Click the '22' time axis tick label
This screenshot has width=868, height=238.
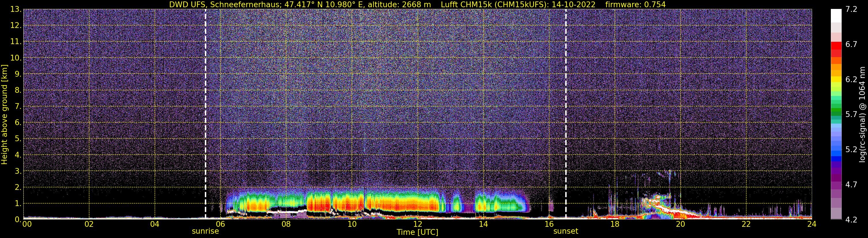pyautogui.click(x=746, y=224)
